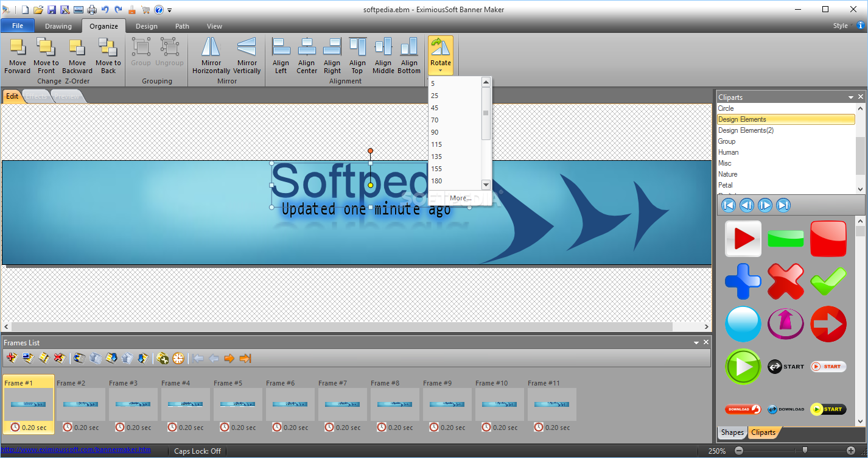Click the shopping cart icon
This screenshot has width=868, height=458.
(145, 10)
